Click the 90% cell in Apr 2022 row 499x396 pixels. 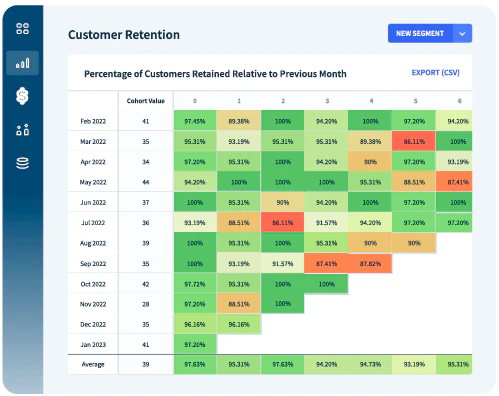(x=370, y=162)
